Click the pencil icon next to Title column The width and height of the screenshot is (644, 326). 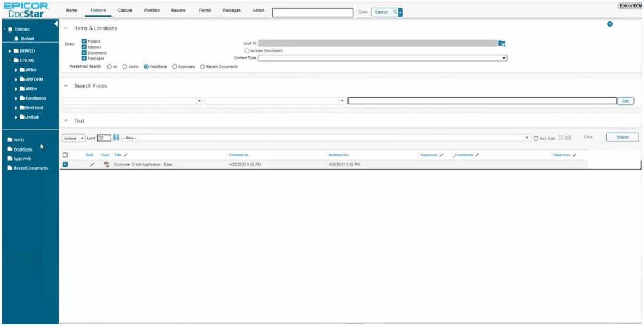(x=125, y=155)
